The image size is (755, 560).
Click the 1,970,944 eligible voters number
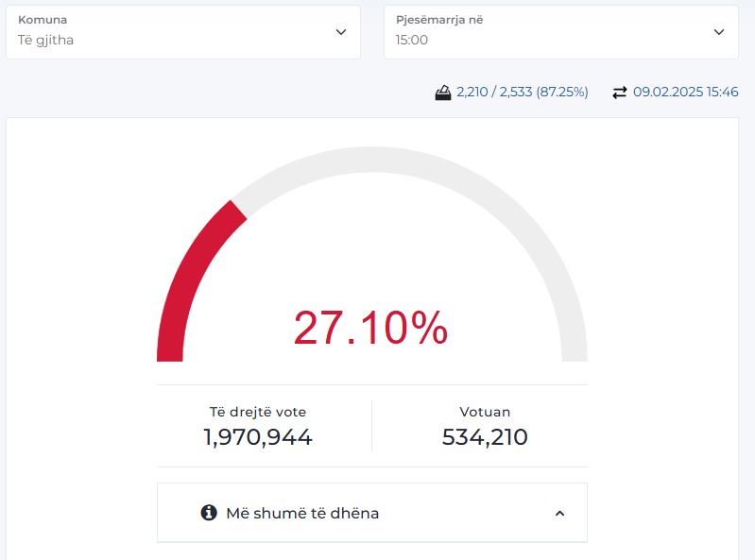coord(258,437)
